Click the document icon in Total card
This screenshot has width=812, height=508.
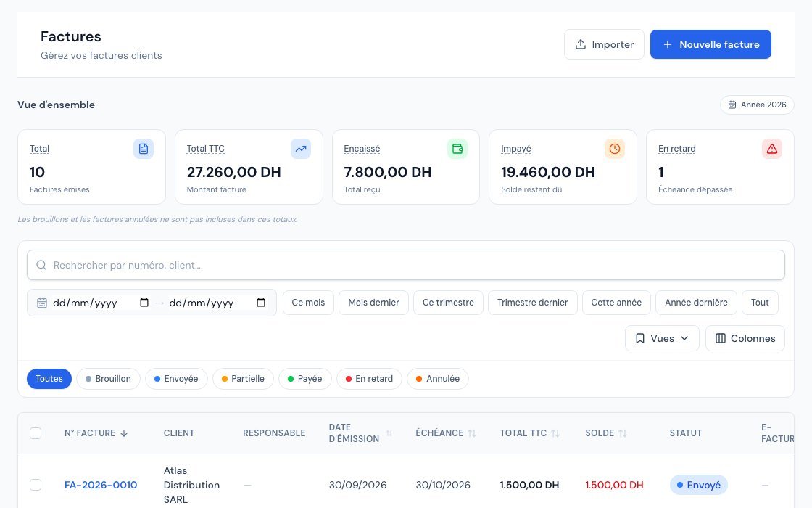(144, 149)
